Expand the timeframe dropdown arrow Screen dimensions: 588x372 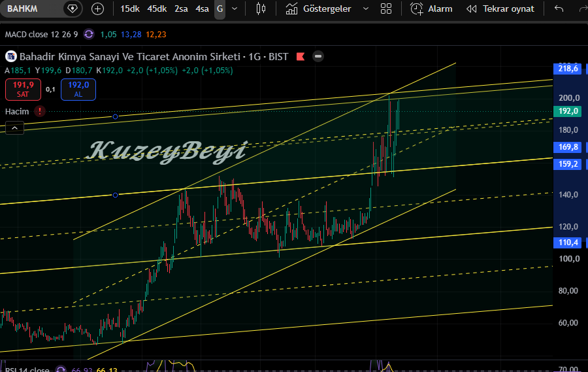pyautogui.click(x=235, y=8)
